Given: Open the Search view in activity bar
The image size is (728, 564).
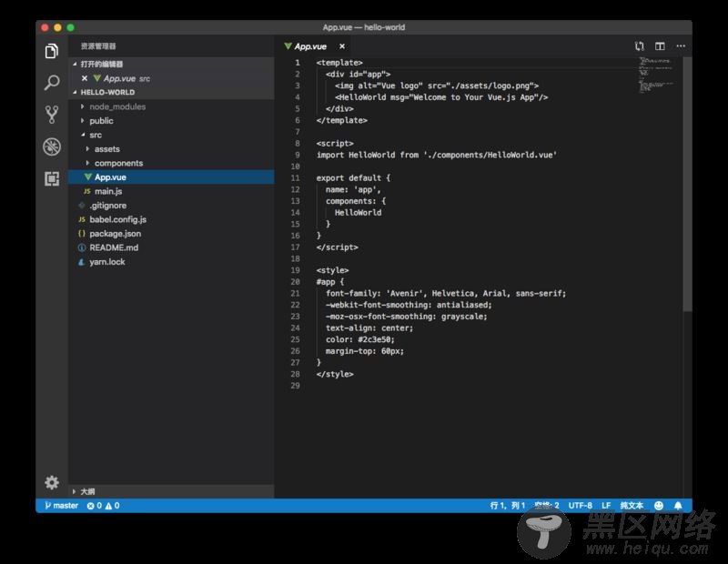Looking at the screenshot, I should click(x=52, y=83).
